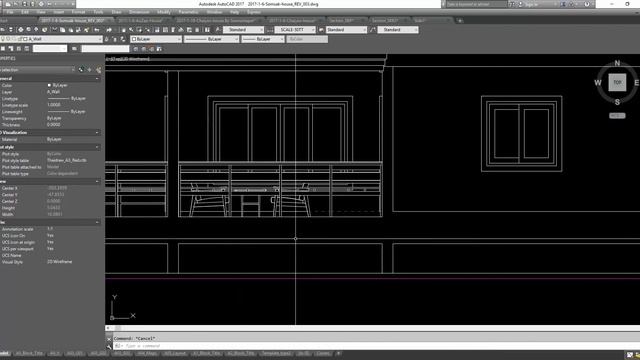Image resolution: width=640 pixels, height=360 pixels.
Task: Click 'UCS icon at origin' Yes value
Action: [50, 242]
